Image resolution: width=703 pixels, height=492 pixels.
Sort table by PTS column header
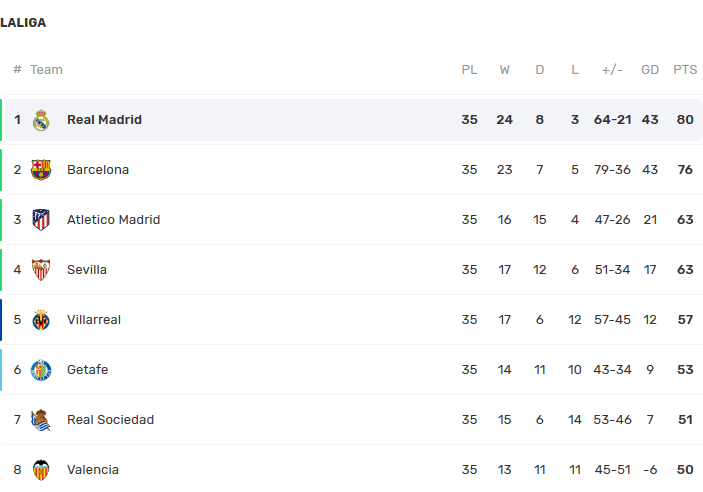[685, 70]
